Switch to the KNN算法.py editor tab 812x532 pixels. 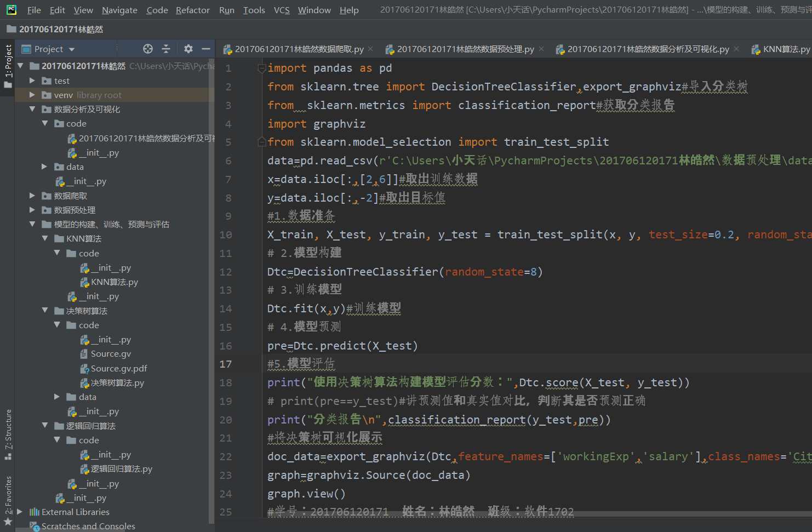point(786,49)
